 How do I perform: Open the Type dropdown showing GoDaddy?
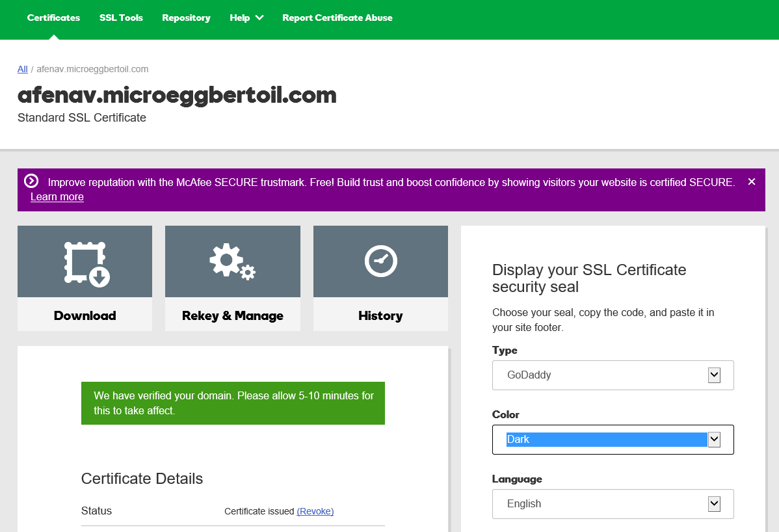tap(613, 375)
